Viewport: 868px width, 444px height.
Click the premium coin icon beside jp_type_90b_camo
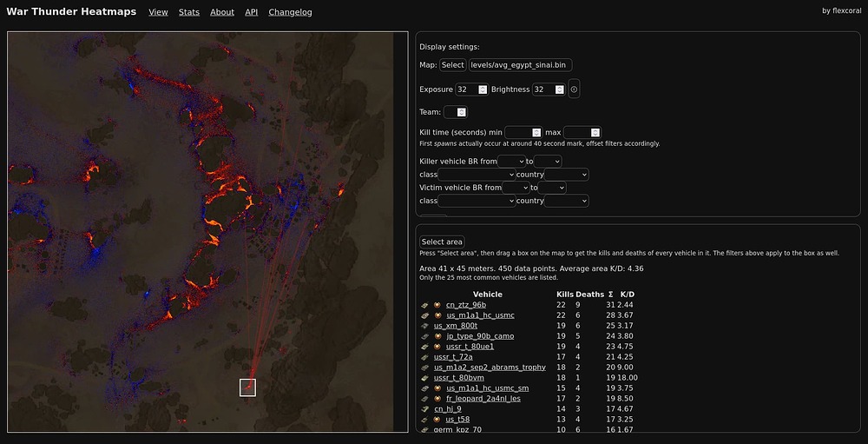[x=437, y=336]
